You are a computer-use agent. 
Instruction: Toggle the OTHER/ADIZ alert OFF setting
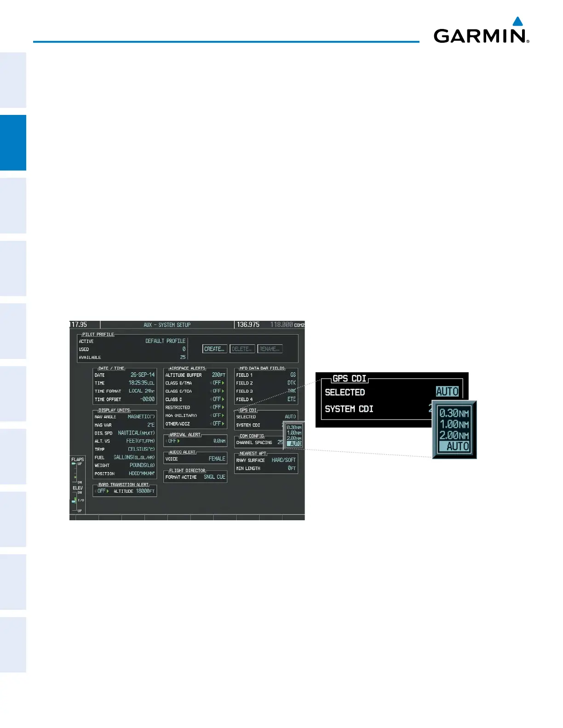(218, 424)
